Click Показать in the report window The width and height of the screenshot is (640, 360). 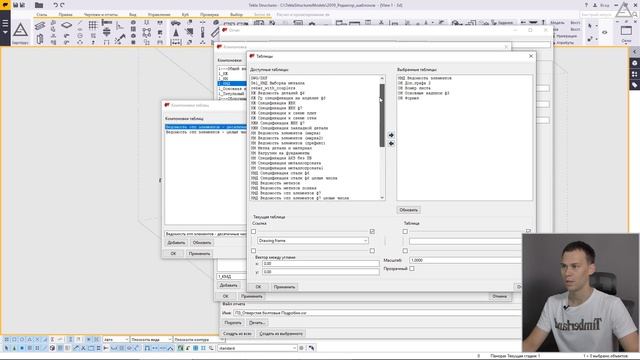pos(233,322)
